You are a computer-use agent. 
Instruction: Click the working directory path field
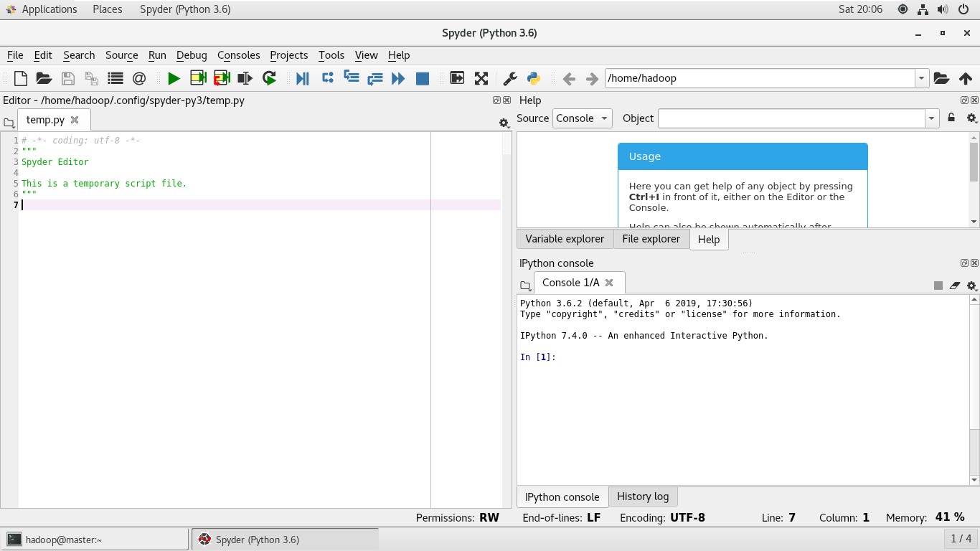pos(760,78)
